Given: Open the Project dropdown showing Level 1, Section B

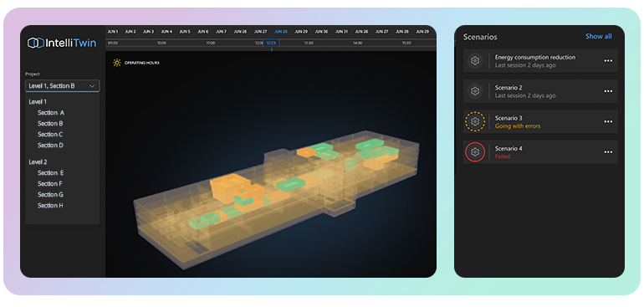Looking at the screenshot, I should (x=63, y=86).
